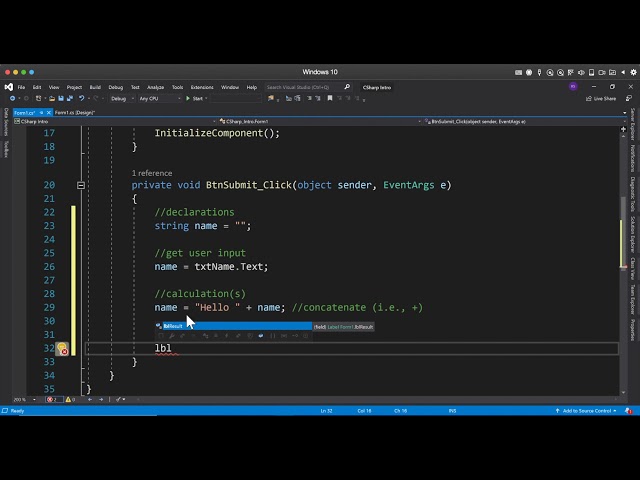Click the notifications icon in status bar

[x=628, y=411]
